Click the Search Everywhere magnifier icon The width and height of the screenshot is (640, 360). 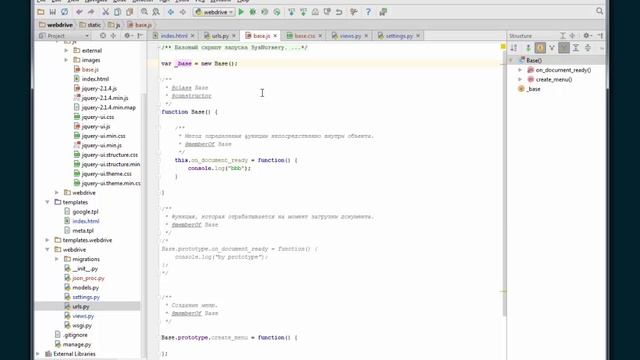click(x=599, y=11)
